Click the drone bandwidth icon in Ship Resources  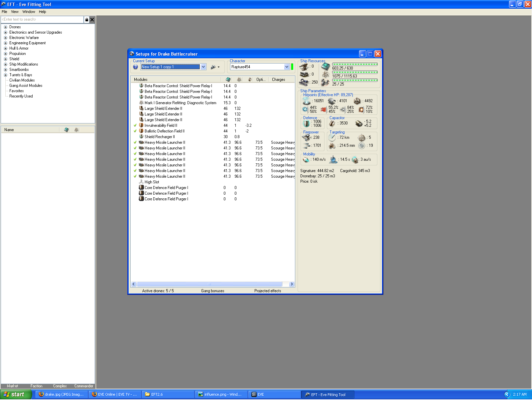click(x=326, y=82)
